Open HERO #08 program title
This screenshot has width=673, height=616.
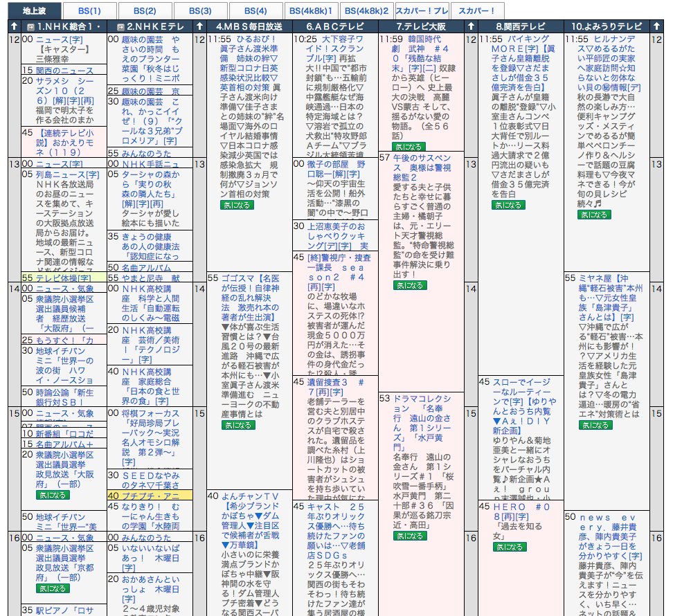pyautogui.click(x=521, y=511)
